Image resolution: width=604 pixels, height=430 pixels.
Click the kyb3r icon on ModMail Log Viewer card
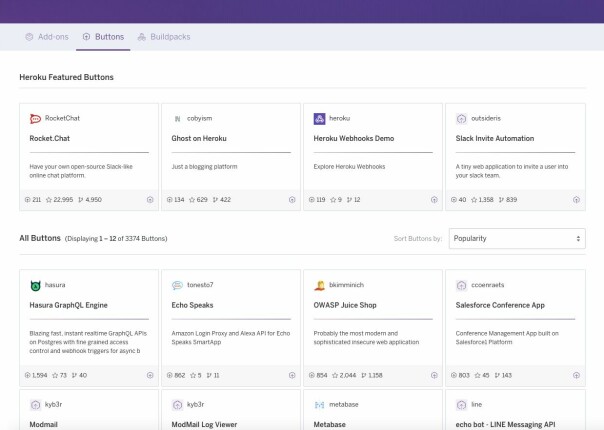(x=177, y=405)
